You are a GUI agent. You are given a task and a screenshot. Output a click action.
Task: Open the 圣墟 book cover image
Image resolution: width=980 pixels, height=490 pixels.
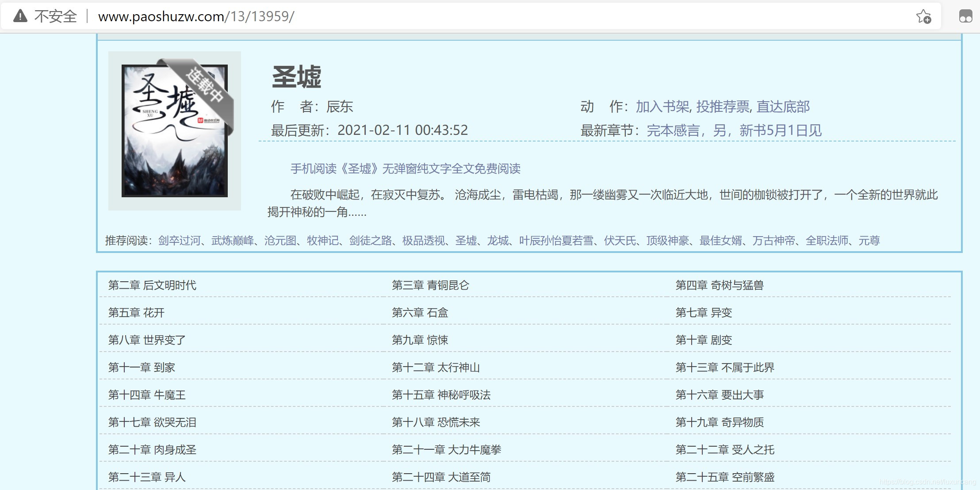click(175, 131)
